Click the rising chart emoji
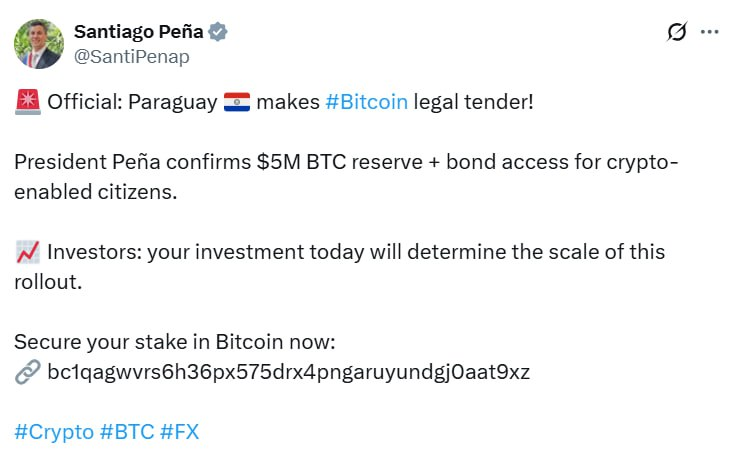Screen dimensions: 742x452 (x=27, y=253)
